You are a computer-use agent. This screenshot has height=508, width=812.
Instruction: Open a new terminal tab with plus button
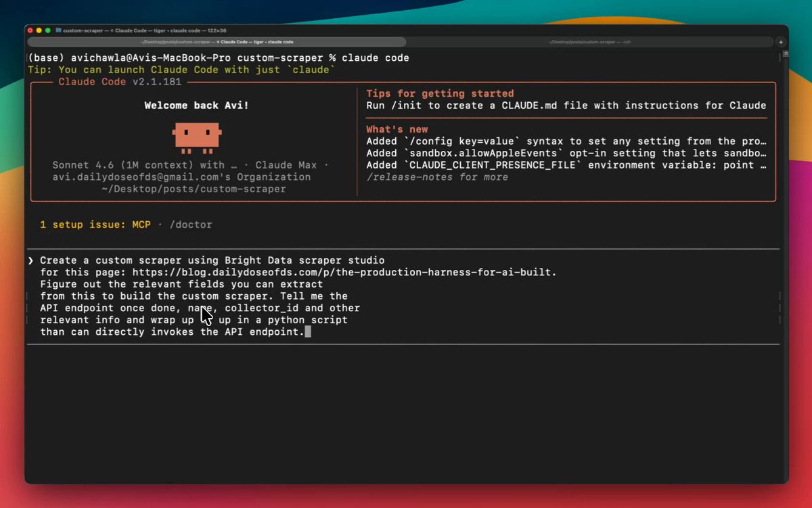780,42
